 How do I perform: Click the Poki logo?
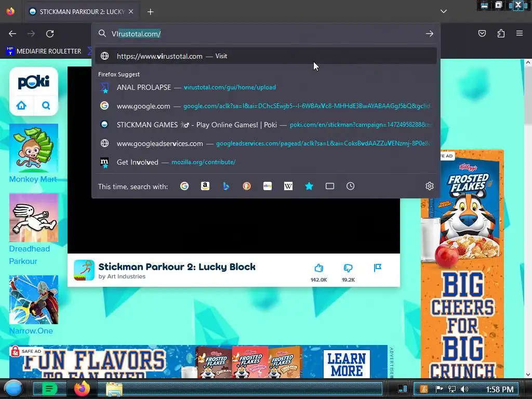pos(34,82)
